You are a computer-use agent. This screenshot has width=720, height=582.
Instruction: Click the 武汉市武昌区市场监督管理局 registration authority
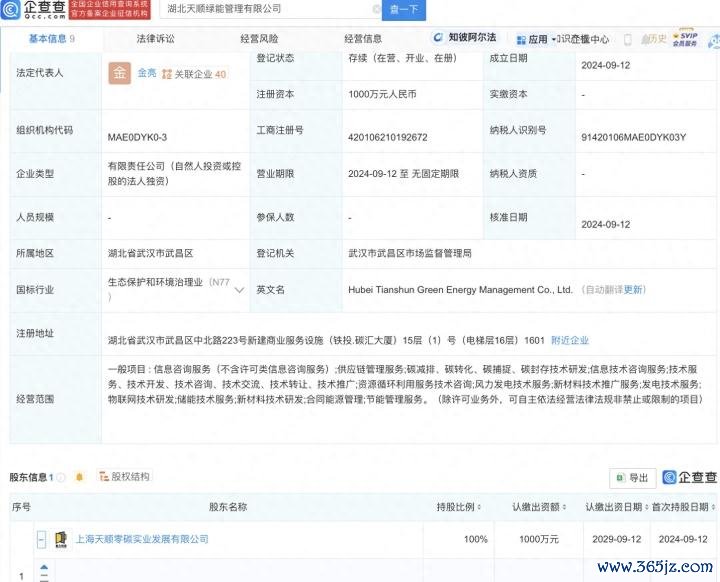tap(410, 253)
